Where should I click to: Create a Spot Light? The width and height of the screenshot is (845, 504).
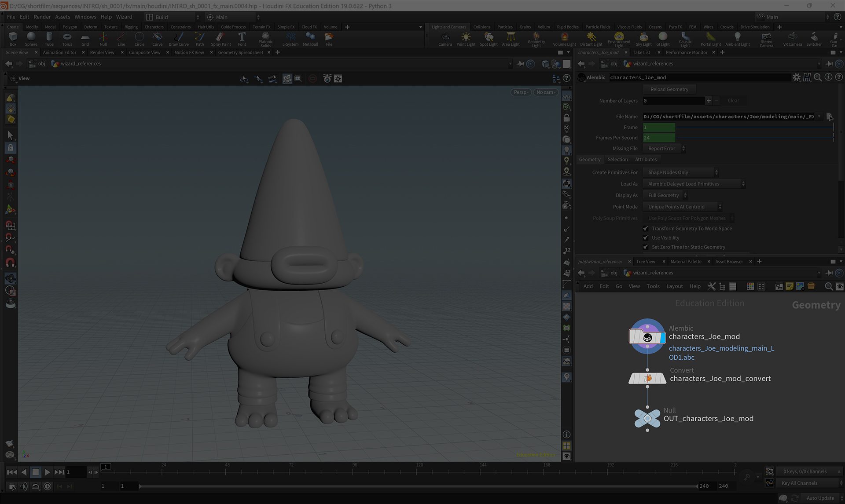point(489,39)
